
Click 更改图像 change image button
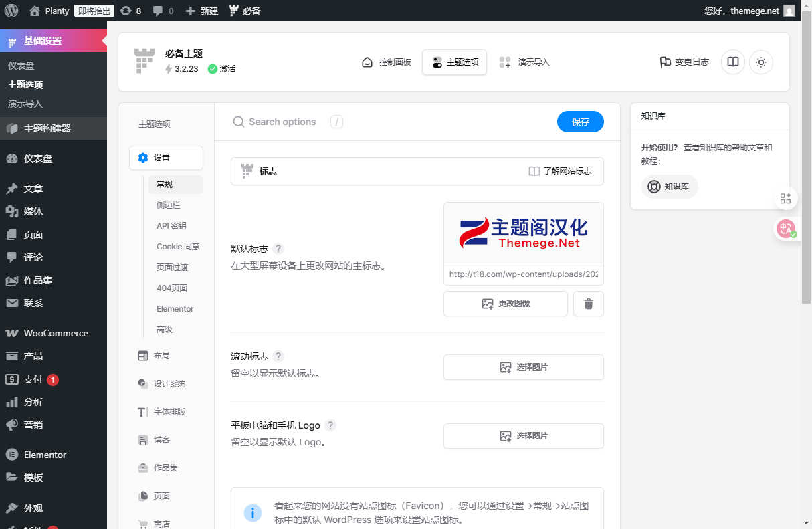[x=506, y=304]
